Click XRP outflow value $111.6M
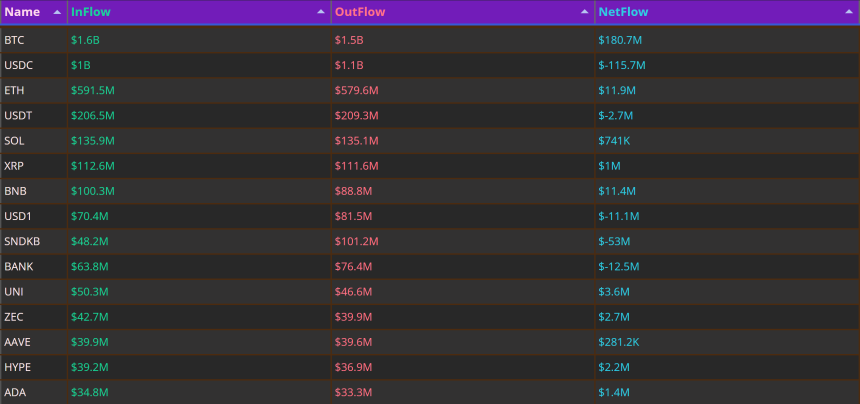Image resolution: width=860 pixels, height=404 pixels. point(357,166)
